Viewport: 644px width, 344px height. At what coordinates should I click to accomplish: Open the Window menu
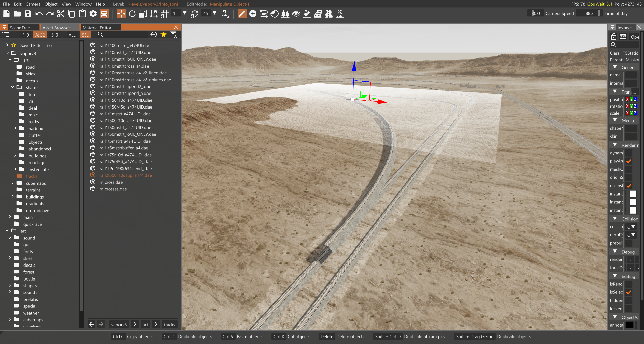83,4
